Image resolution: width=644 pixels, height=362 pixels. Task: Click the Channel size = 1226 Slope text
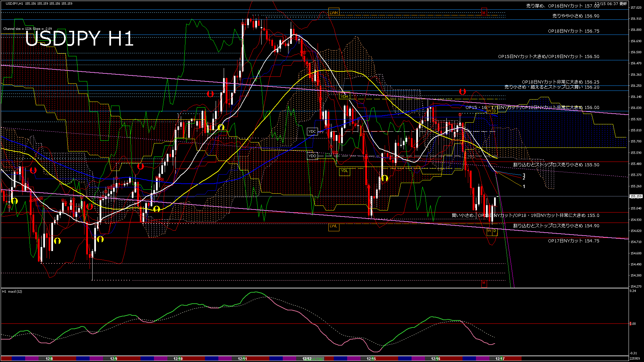tap(27, 29)
